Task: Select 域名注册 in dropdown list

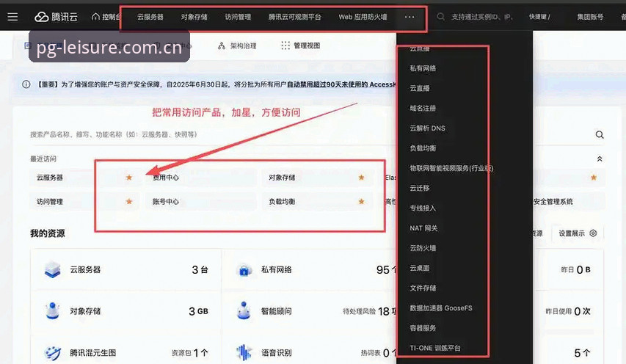Action: click(423, 108)
